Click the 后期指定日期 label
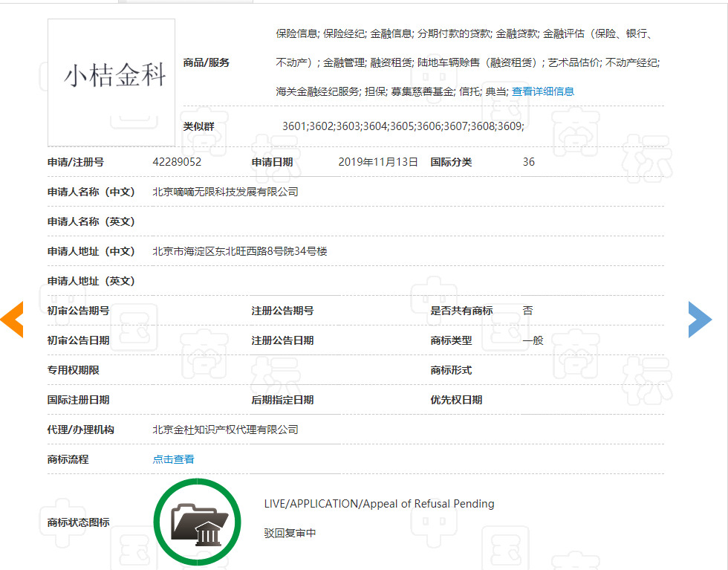Image resolution: width=728 pixels, height=570 pixels. (282, 400)
